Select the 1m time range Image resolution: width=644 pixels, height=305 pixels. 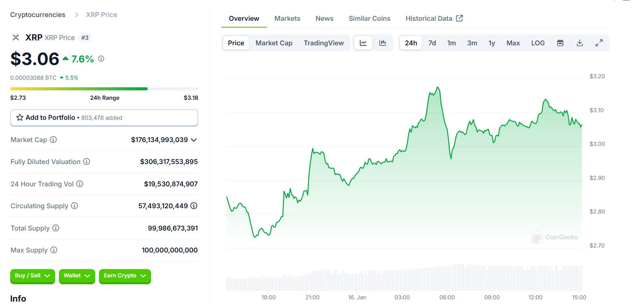(x=451, y=43)
